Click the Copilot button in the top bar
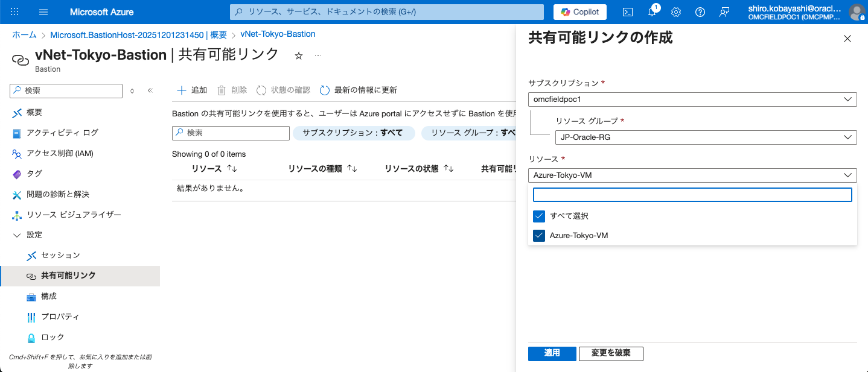This screenshot has width=868, height=372. point(579,11)
